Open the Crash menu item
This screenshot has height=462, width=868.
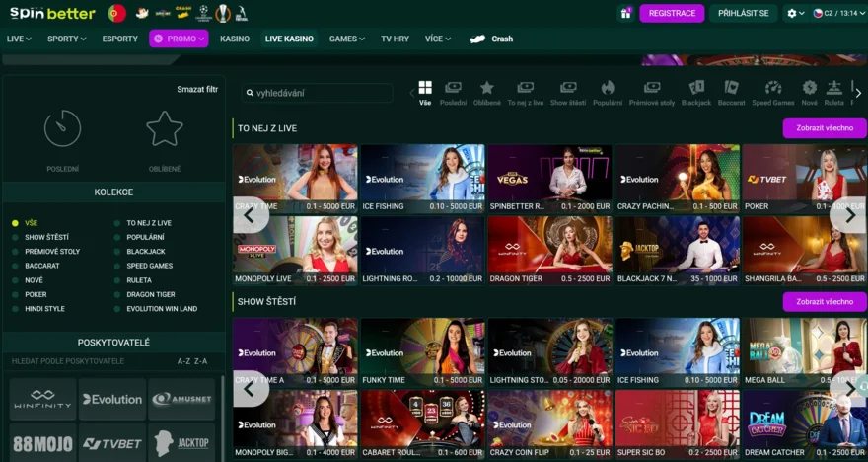pos(491,38)
